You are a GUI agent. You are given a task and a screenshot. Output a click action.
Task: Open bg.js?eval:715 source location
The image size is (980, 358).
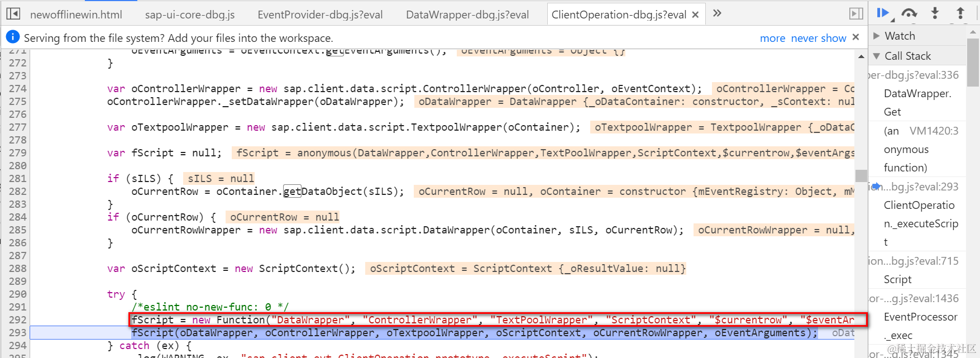914,261
